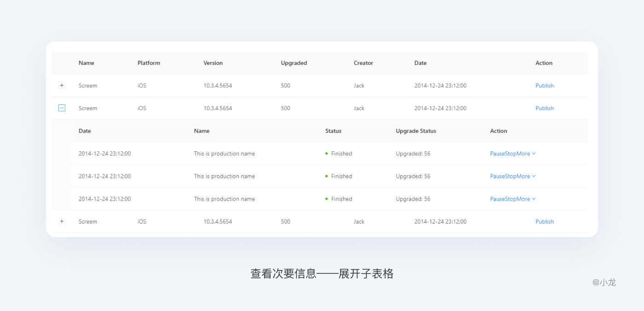644x311 pixels.
Task: Expand the last Screem row with plus icon
Action: [x=62, y=221]
